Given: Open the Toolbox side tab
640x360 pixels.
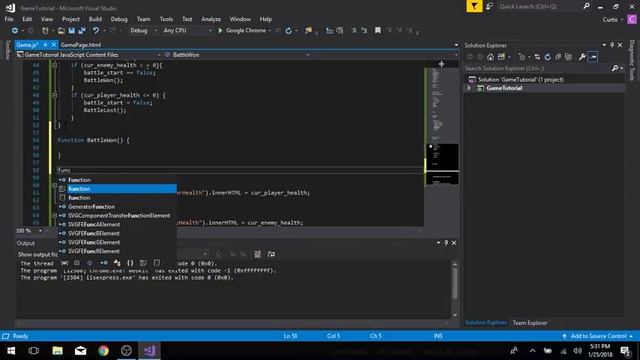Looking at the screenshot, I should [7, 50].
